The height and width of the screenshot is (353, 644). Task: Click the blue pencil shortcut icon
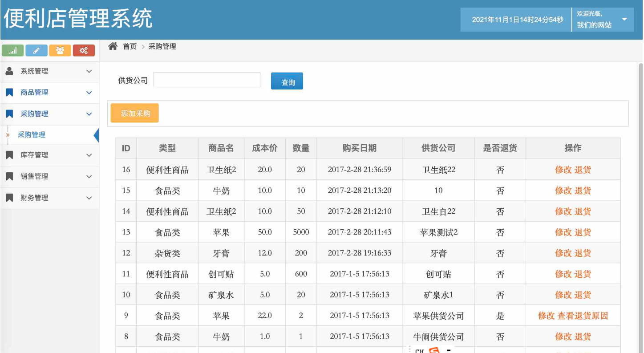(36, 51)
